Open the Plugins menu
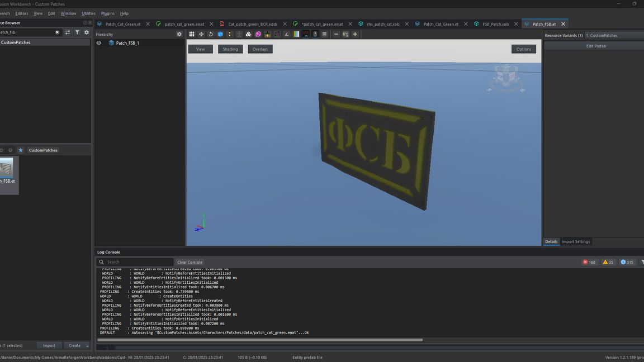This screenshot has width=644, height=362. coord(108,13)
